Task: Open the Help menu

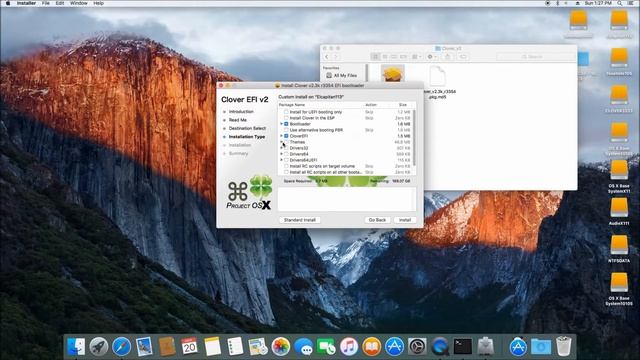Action: tap(98, 3)
